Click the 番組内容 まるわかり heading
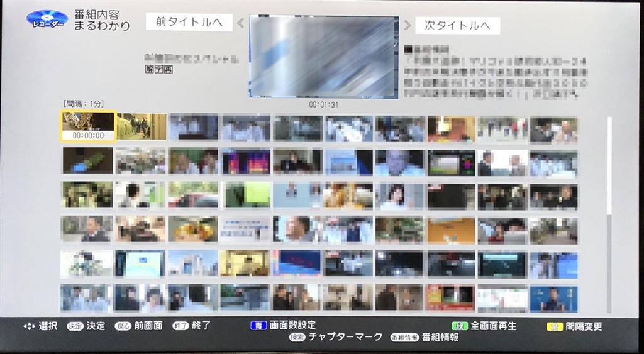 click(x=102, y=21)
